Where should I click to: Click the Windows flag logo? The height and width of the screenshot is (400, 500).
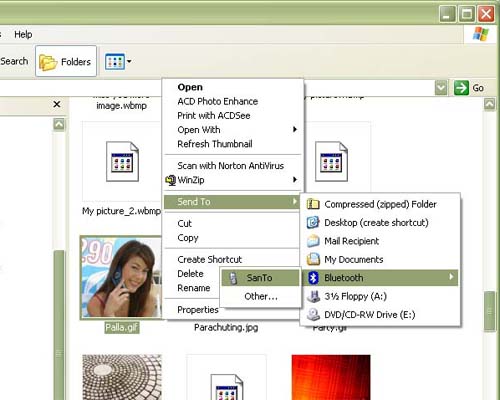click(x=480, y=34)
